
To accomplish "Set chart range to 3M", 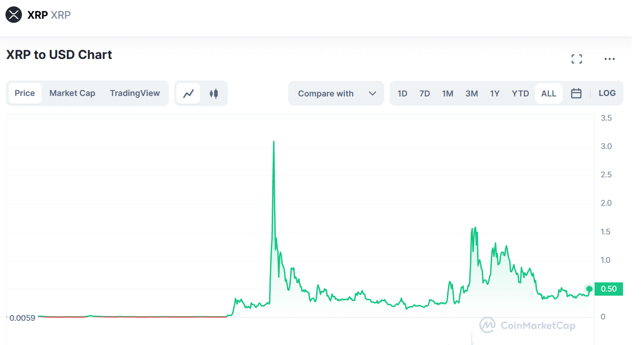I will pyautogui.click(x=472, y=94).
